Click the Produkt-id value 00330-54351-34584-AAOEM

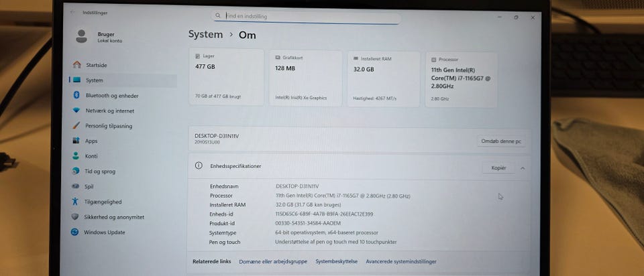point(308,224)
